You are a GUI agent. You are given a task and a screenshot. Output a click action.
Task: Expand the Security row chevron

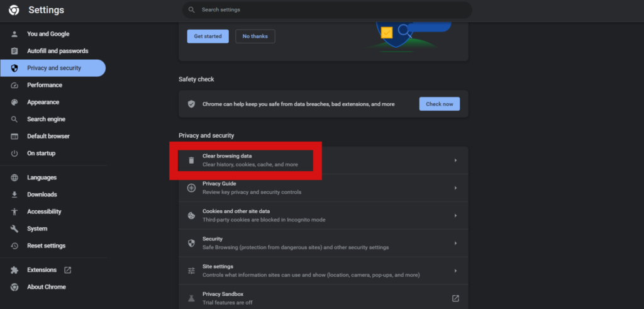click(455, 243)
